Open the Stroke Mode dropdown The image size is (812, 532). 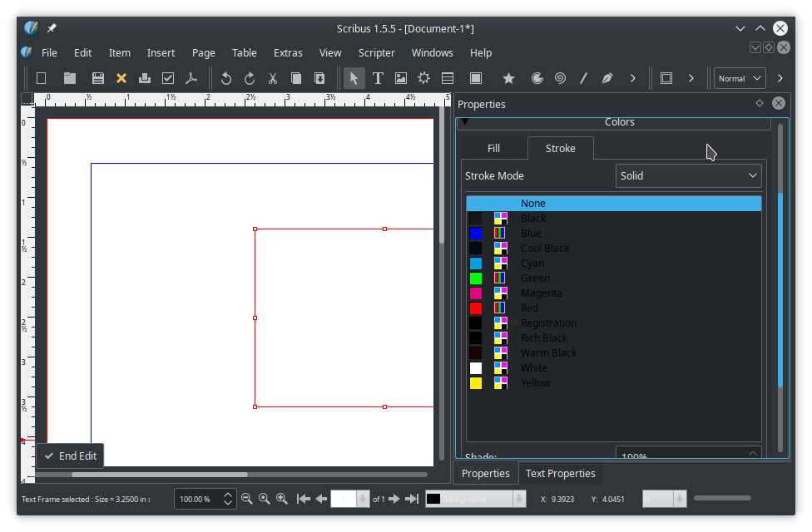point(688,176)
